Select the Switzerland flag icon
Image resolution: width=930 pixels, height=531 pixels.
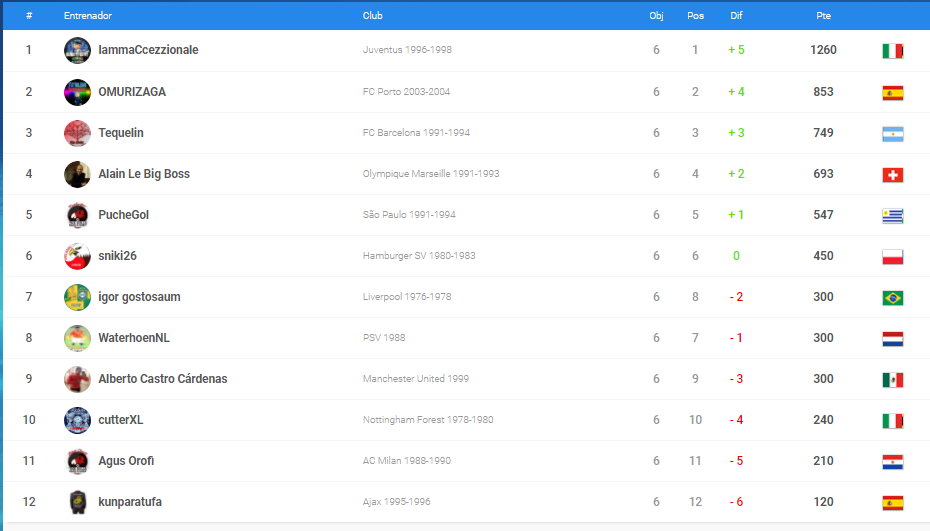[893, 175]
